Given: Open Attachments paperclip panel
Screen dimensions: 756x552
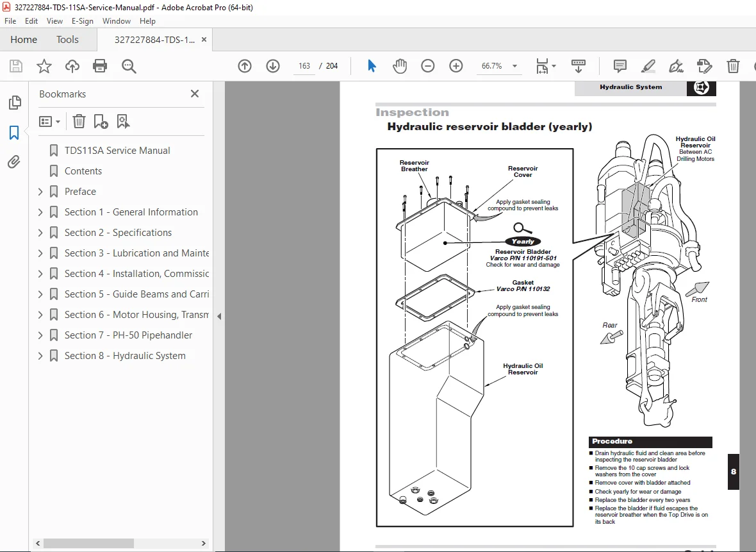Looking at the screenshot, I should (x=14, y=162).
